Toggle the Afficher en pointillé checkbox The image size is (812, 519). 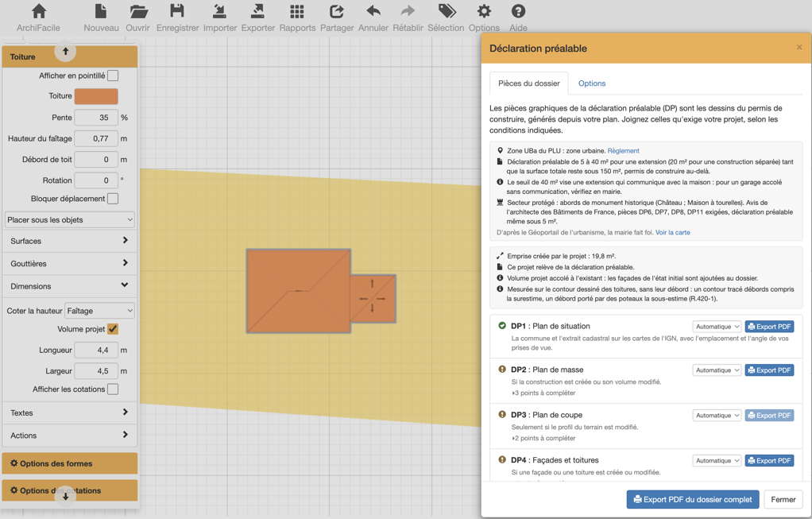coord(113,76)
